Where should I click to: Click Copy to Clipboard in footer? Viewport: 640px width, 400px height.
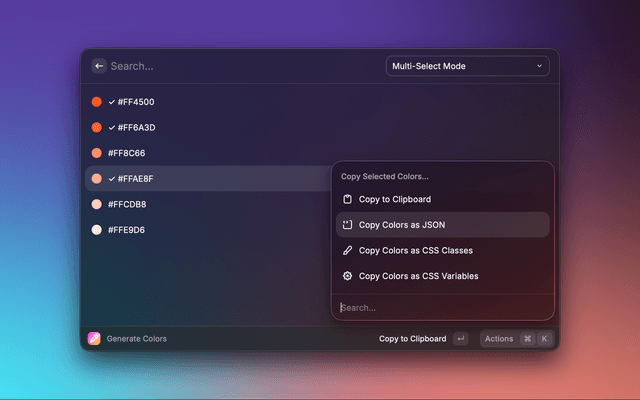[x=412, y=339]
